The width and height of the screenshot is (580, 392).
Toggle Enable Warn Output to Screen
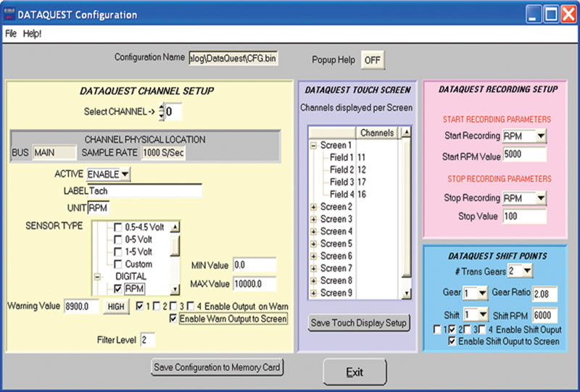click(x=173, y=318)
